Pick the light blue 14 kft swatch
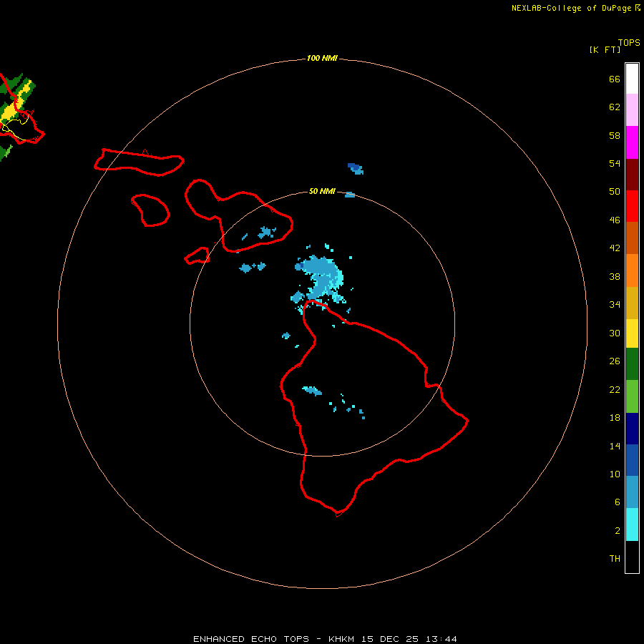 click(x=632, y=492)
